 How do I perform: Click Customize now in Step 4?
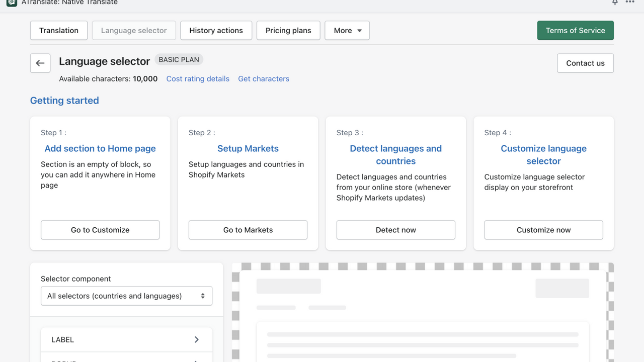click(x=543, y=230)
